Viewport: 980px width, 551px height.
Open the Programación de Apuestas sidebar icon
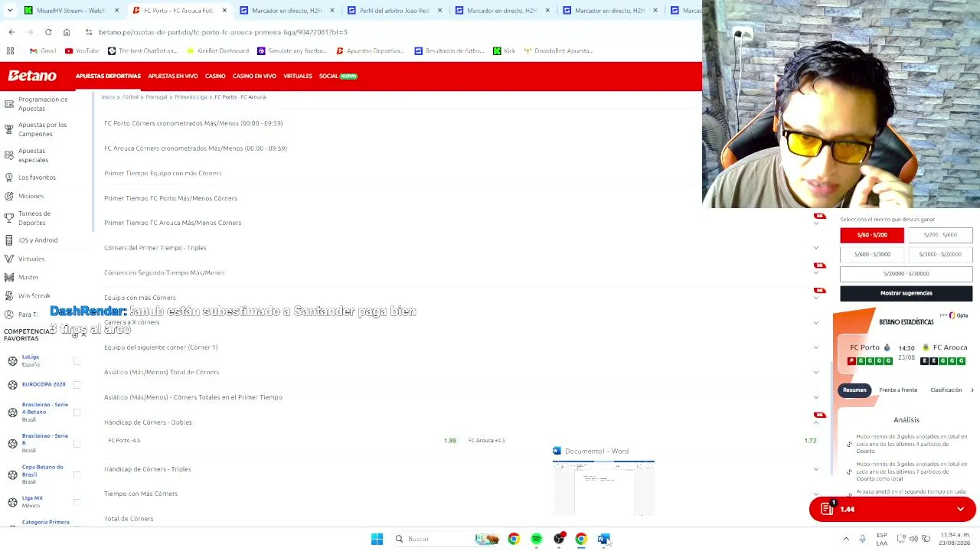(x=9, y=103)
